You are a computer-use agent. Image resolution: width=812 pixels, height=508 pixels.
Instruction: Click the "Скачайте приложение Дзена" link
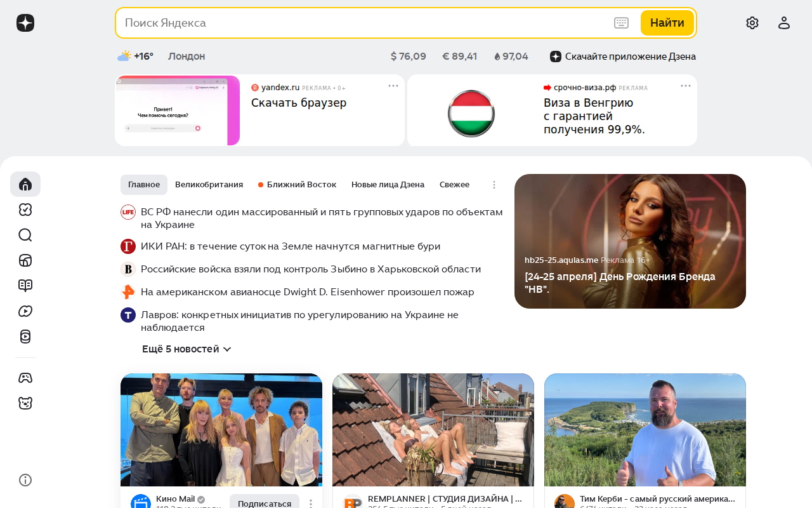[623, 57]
